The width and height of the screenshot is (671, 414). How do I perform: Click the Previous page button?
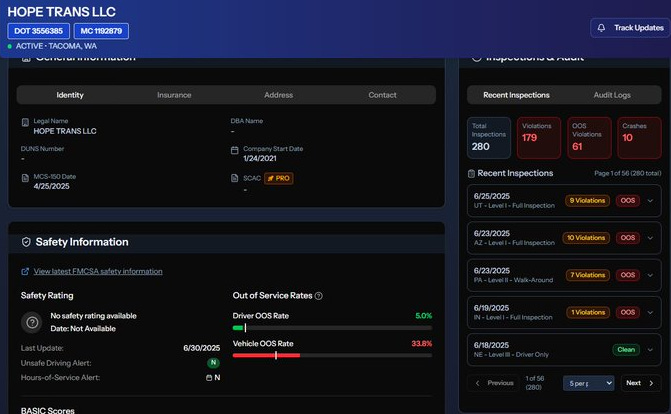(x=494, y=383)
